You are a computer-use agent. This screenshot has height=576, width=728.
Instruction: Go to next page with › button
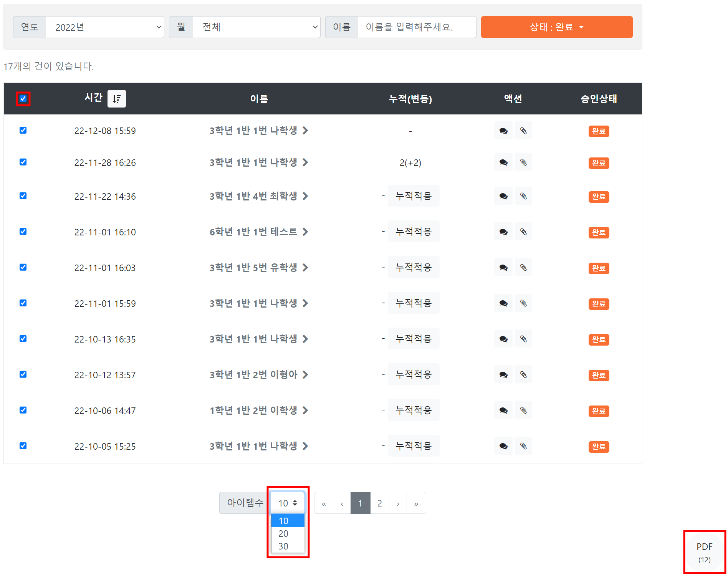[398, 503]
